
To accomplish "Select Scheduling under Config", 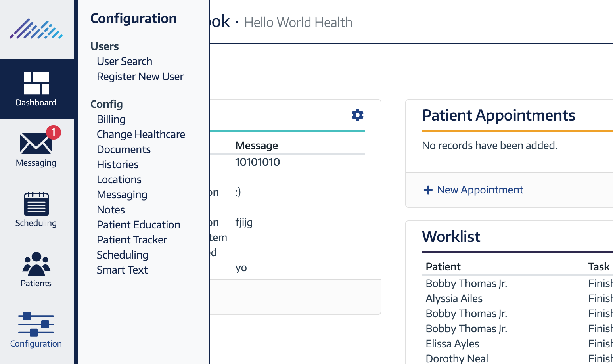I will (123, 255).
